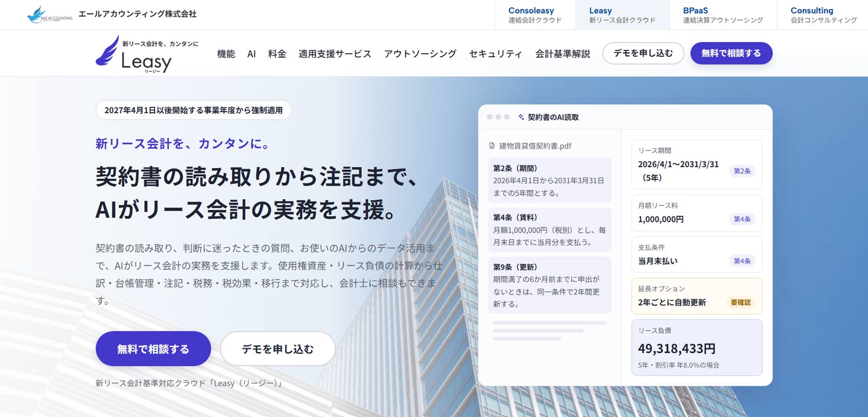Click the 当月末払い payment condition value
Image resolution: width=868 pixels, height=417 pixels.
click(x=658, y=261)
